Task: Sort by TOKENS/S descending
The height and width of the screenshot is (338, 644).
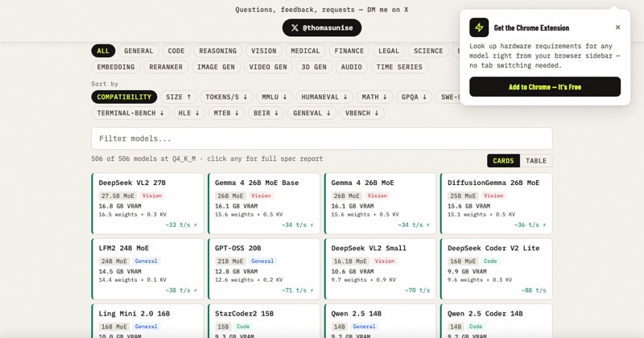Action: pyautogui.click(x=226, y=97)
